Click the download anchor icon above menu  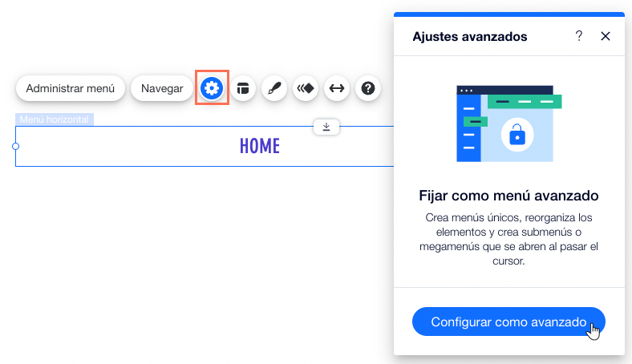[x=326, y=127]
